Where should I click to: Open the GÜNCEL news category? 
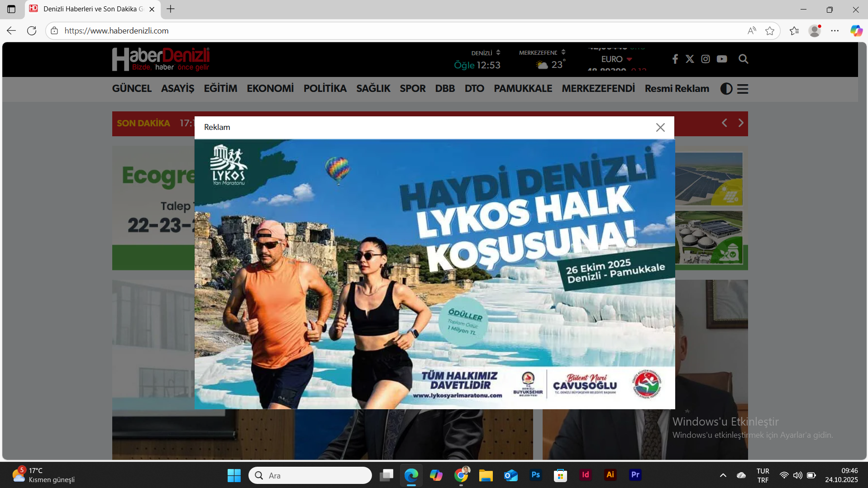(x=132, y=88)
